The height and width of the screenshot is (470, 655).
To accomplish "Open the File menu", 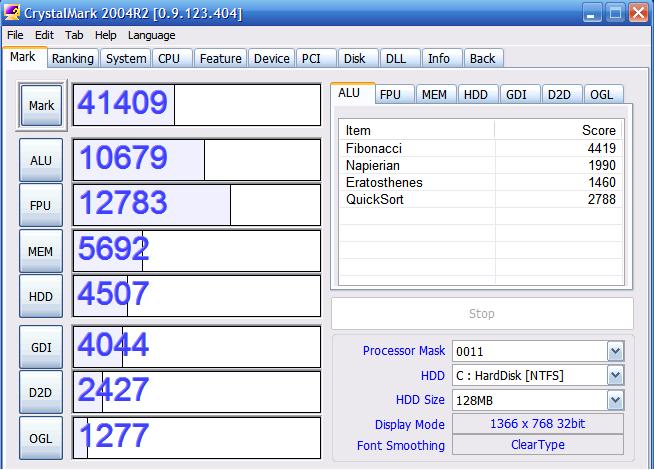I will (15, 35).
